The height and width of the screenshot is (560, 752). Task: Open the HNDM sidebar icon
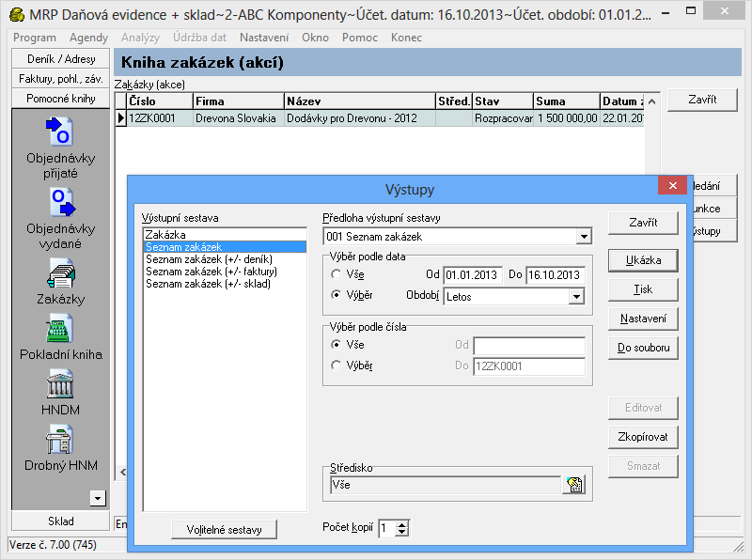pyautogui.click(x=60, y=383)
